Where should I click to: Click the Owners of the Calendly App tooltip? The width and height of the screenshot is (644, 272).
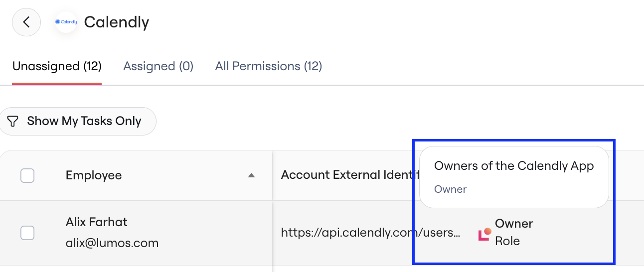pos(514,177)
